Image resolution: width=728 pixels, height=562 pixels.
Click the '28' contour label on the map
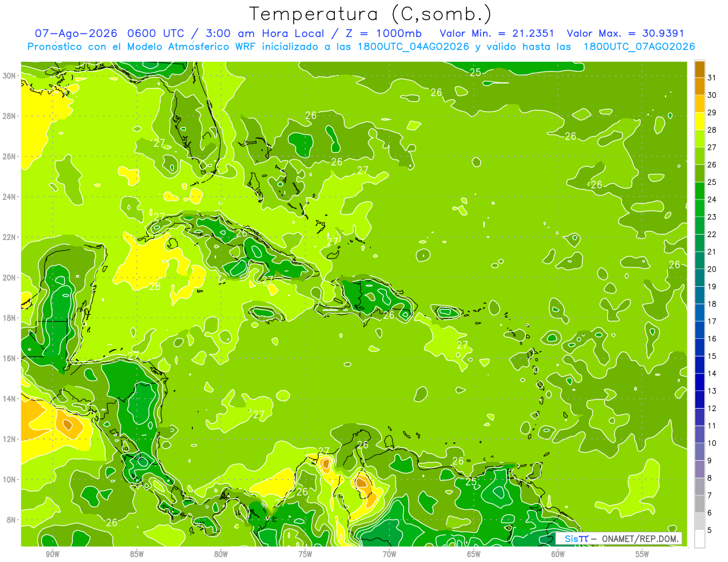click(x=155, y=286)
